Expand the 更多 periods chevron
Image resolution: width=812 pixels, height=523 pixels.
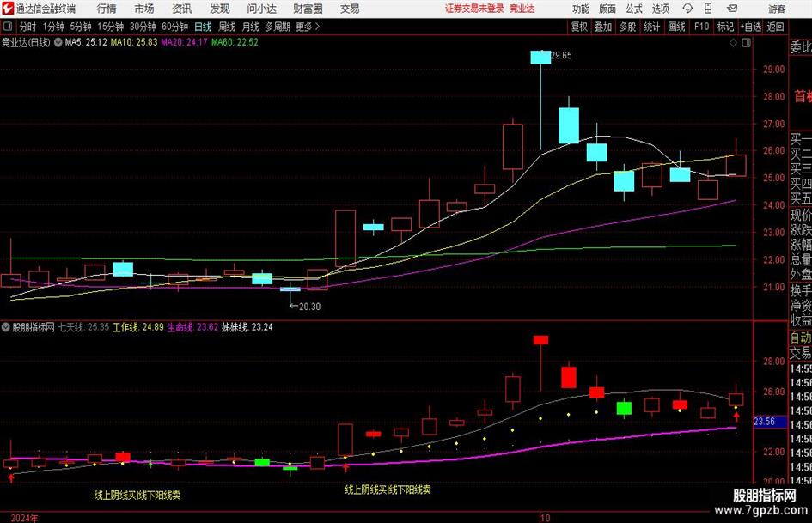317,27
